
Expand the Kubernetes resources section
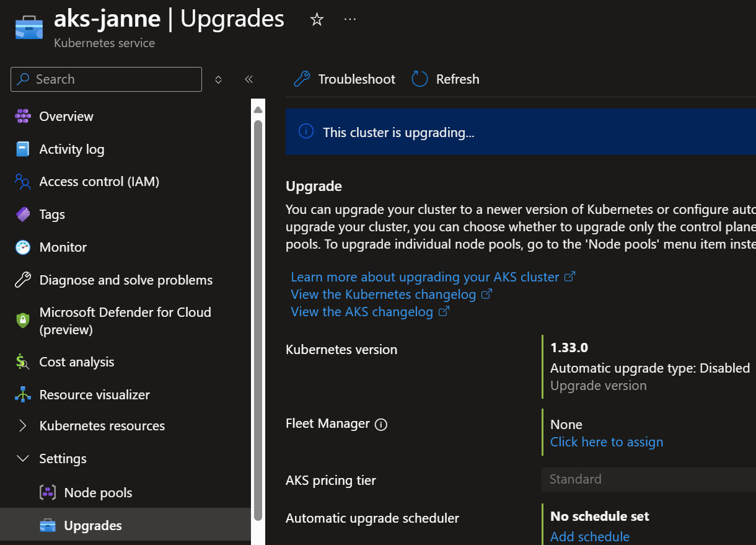coord(23,426)
